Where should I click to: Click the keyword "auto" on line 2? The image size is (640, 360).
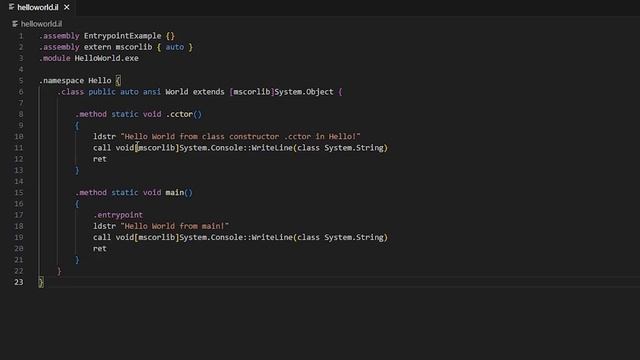175,47
